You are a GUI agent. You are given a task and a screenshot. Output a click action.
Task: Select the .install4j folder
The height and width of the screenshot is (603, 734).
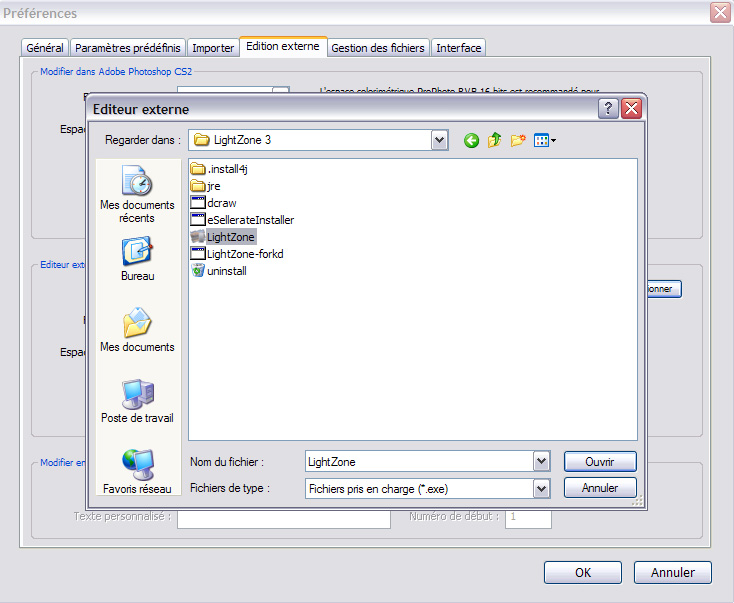click(x=219, y=169)
